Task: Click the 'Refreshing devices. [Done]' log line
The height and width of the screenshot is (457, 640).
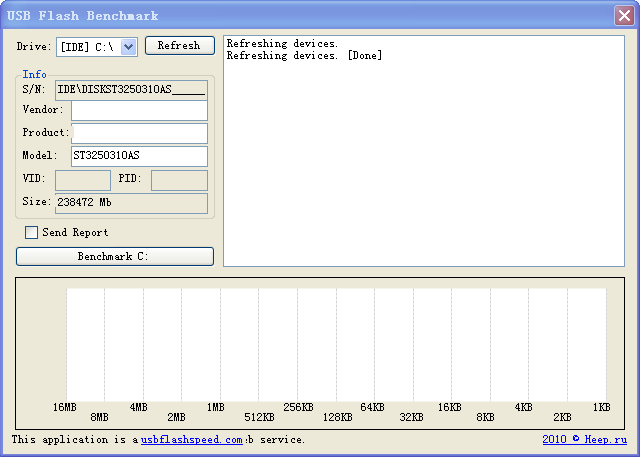Action: pyautogui.click(x=304, y=55)
